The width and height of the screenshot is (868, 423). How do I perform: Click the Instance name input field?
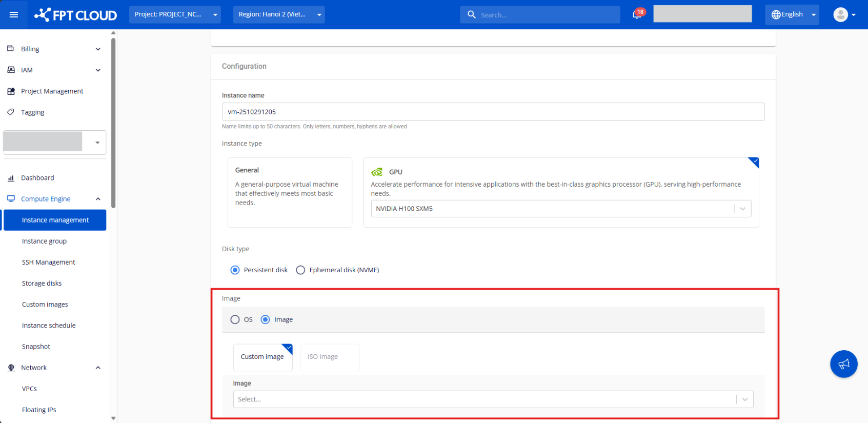click(x=493, y=112)
